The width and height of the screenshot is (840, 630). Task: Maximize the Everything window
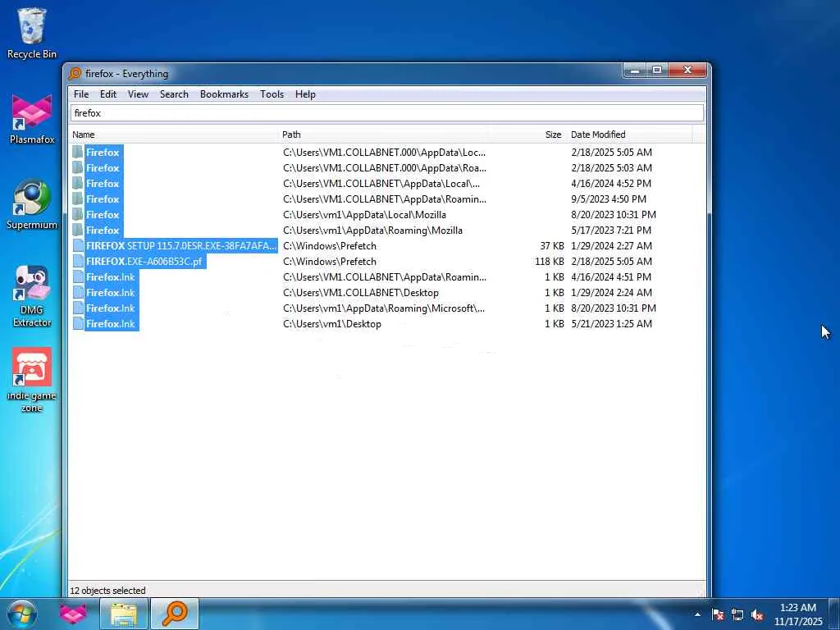coord(657,71)
